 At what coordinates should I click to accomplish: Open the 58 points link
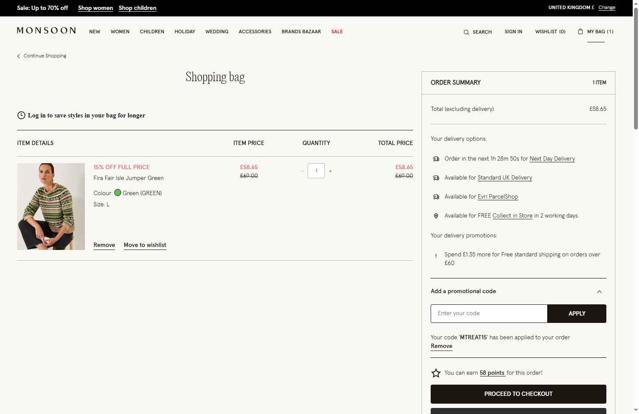(492, 373)
